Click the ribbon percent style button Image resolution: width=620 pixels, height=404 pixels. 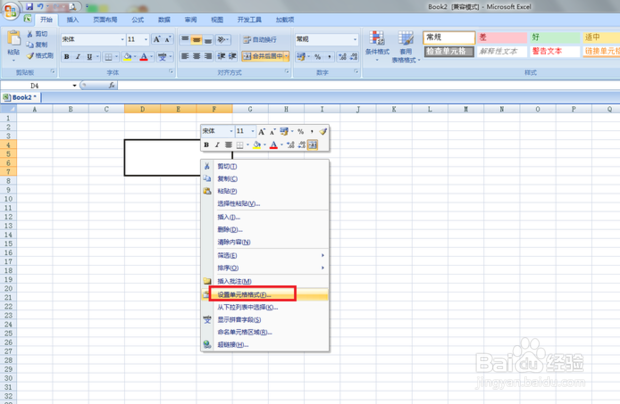coord(318,57)
